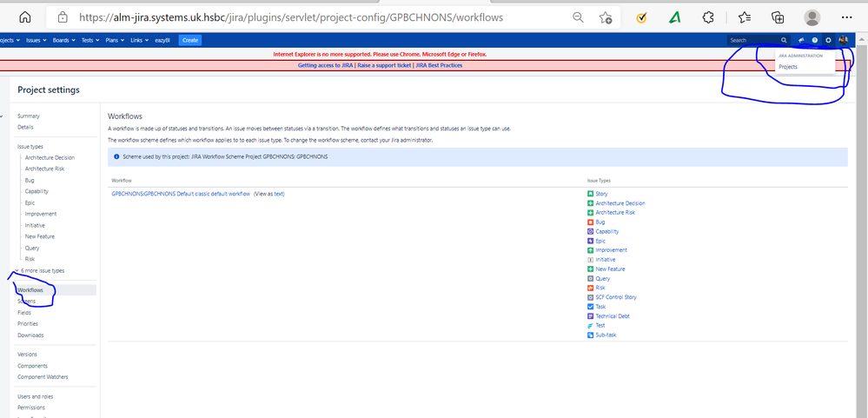Click the page scrollbar up arrow
Screen dimensions: 868x418
[863, 37]
